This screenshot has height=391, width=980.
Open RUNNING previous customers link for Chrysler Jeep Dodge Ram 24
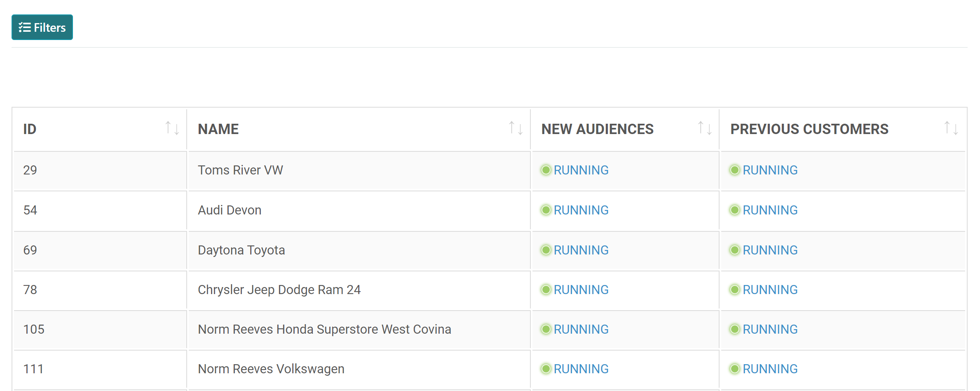[770, 290]
